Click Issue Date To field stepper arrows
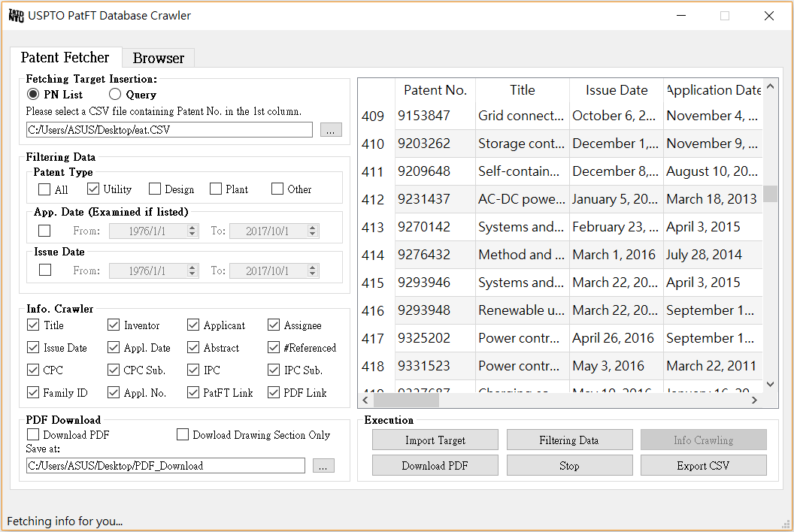The height and width of the screenshot is (532, 794). [x=313, y=271]
